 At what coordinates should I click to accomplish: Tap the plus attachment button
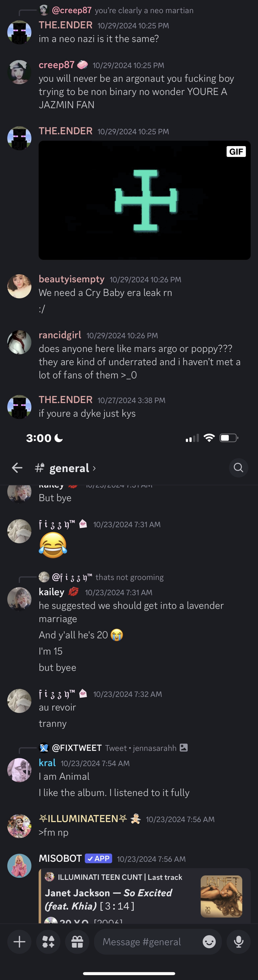coord(19,942)
